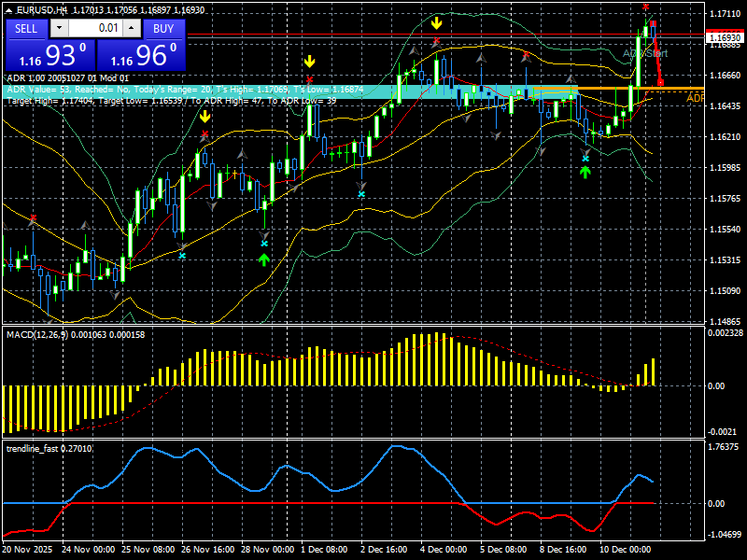Screen dimensions: 747x560
Task: Click the '8 Dec 16:00' date label
Action: pos(563,549)
